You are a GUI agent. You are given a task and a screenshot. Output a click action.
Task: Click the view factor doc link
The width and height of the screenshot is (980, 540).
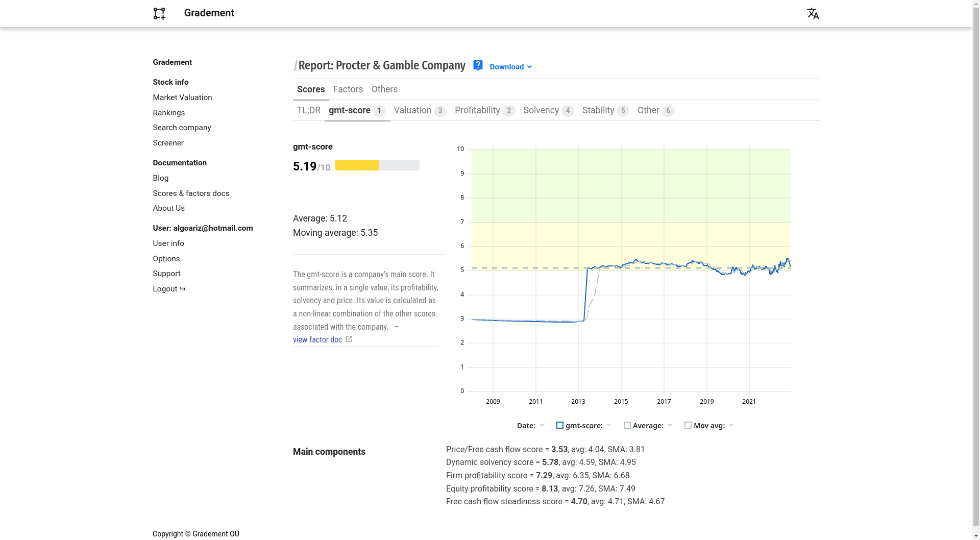point(317,340)
